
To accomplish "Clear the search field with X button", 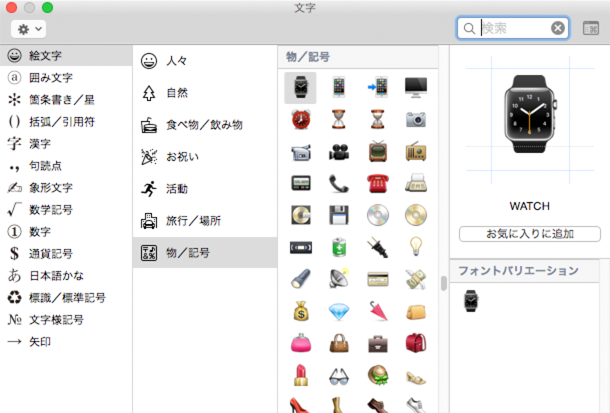I will coord(557,28).
